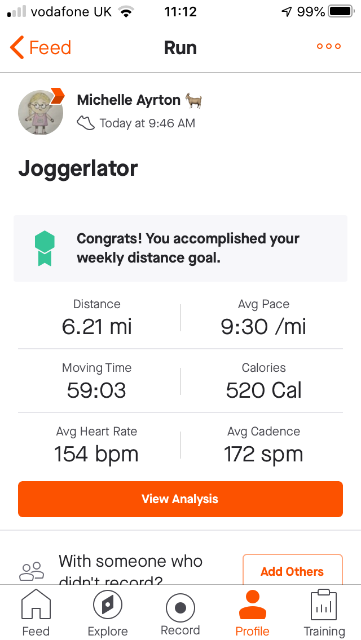Image resolution: width=361 pixels, height=640 pixels.
Task: Tap the group people icon
Action: pyautogui.click(x=31, y=571)
